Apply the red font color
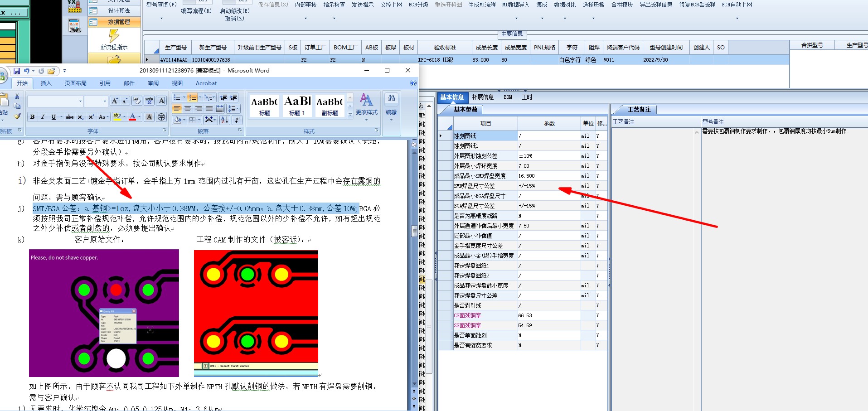The height and width of the screenshot is (411, 868). click(x=132, y=117)
